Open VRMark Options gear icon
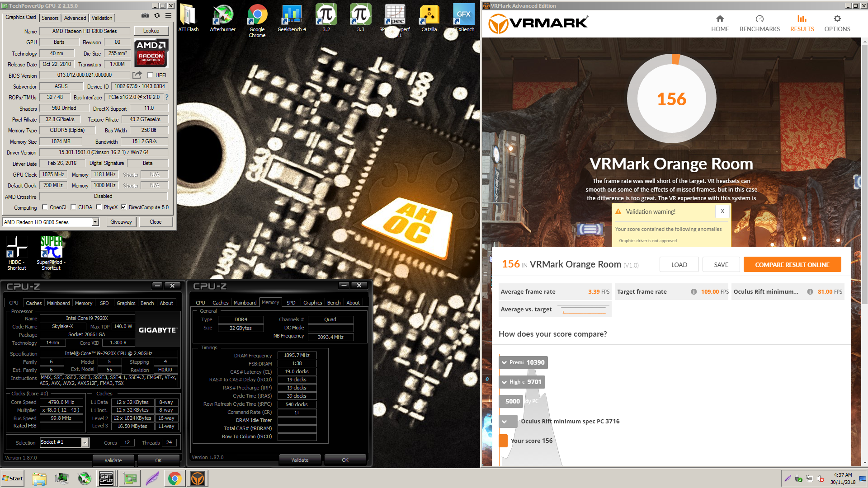The image size is (868, 488). click(837, 19)
